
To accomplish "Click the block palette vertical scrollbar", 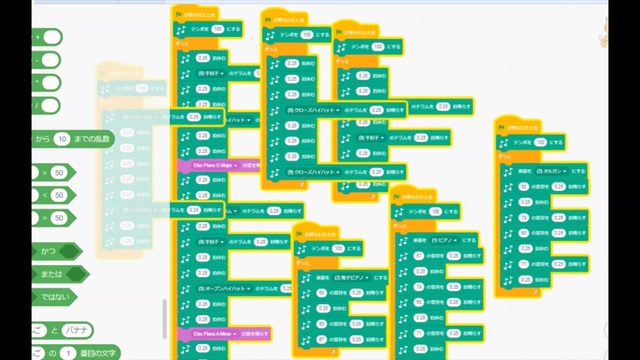I will (164, 319).
